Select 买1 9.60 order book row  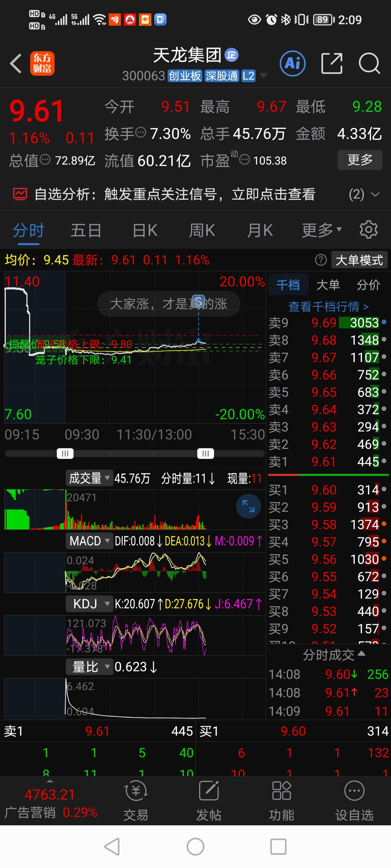point(328,490)
